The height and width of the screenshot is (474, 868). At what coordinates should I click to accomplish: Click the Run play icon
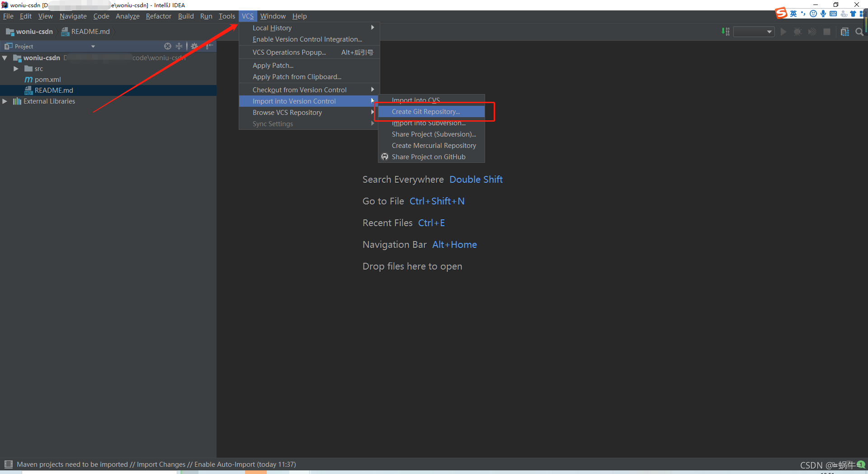pos(783,32)
